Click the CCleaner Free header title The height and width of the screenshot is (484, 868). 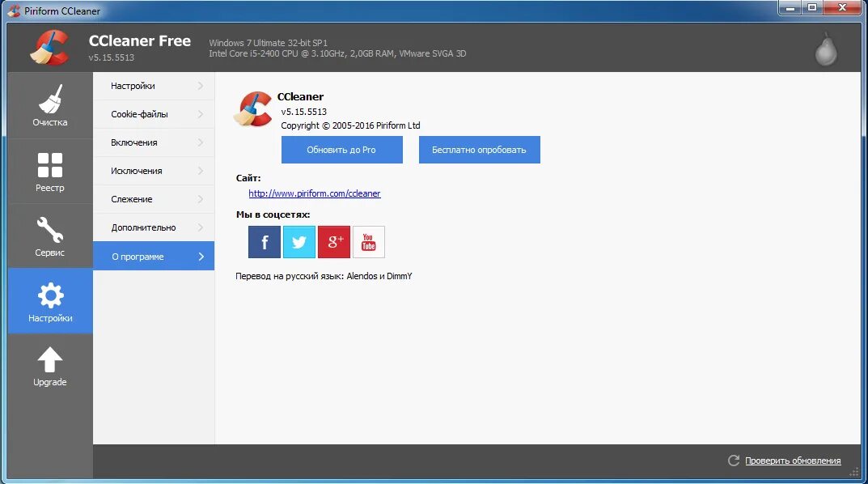[139, 41]
